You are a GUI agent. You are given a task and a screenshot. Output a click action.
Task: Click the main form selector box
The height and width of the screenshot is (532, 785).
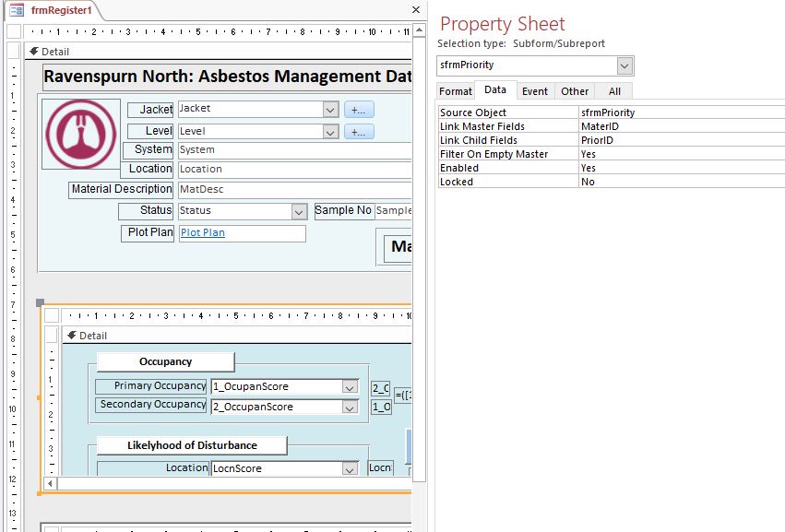13,31
